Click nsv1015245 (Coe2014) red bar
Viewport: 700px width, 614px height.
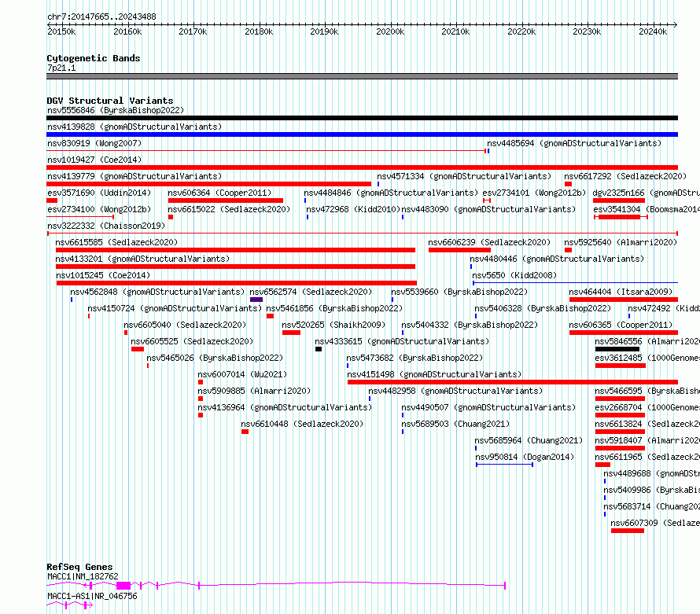click(237, 283)
